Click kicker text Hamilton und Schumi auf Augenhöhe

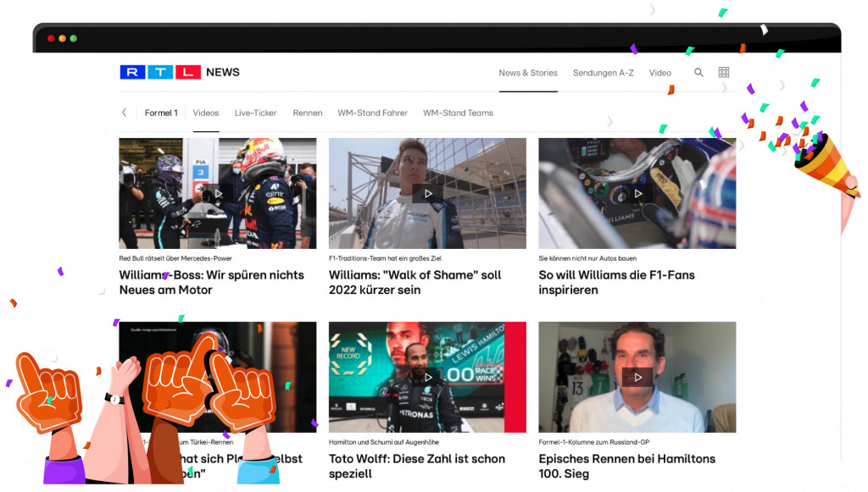pos(384,442)
